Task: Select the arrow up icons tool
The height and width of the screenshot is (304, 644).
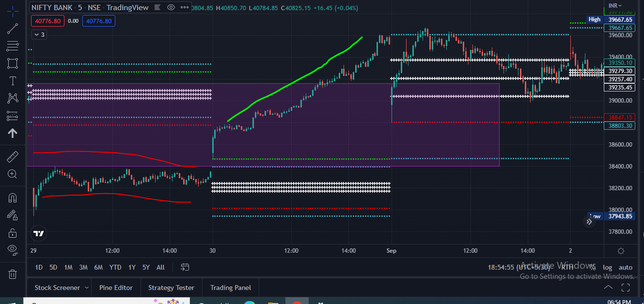Action: click(x=13, y=133)
